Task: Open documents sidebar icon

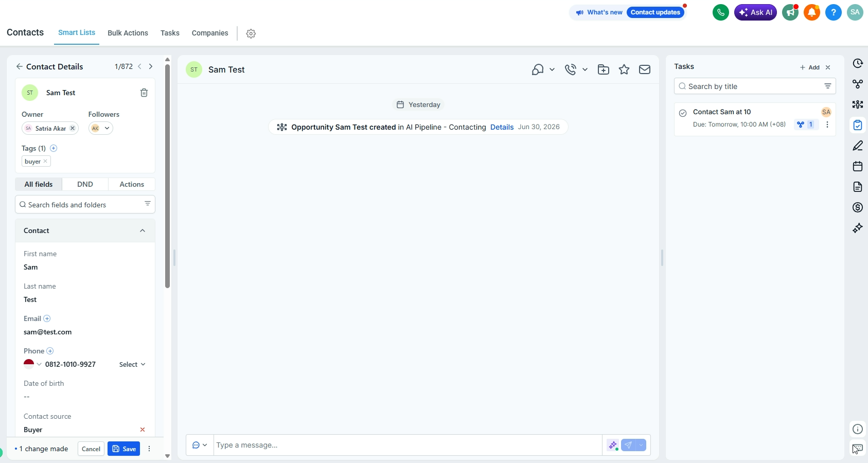Action: pyautogui.click(x=858, y=187)
